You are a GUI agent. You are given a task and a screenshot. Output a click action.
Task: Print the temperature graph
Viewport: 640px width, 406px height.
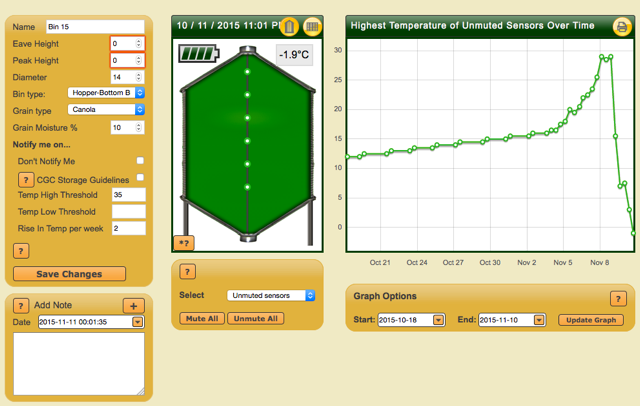coord(622,27)
